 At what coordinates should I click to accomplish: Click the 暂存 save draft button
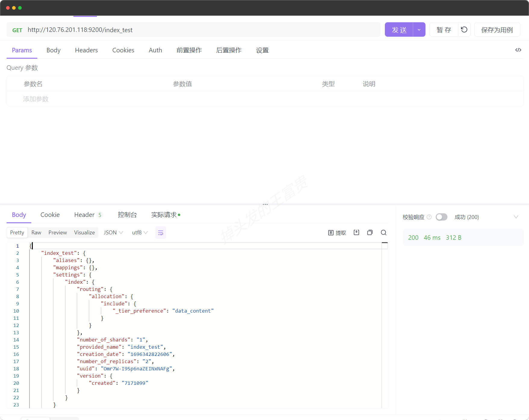[444, 29]
